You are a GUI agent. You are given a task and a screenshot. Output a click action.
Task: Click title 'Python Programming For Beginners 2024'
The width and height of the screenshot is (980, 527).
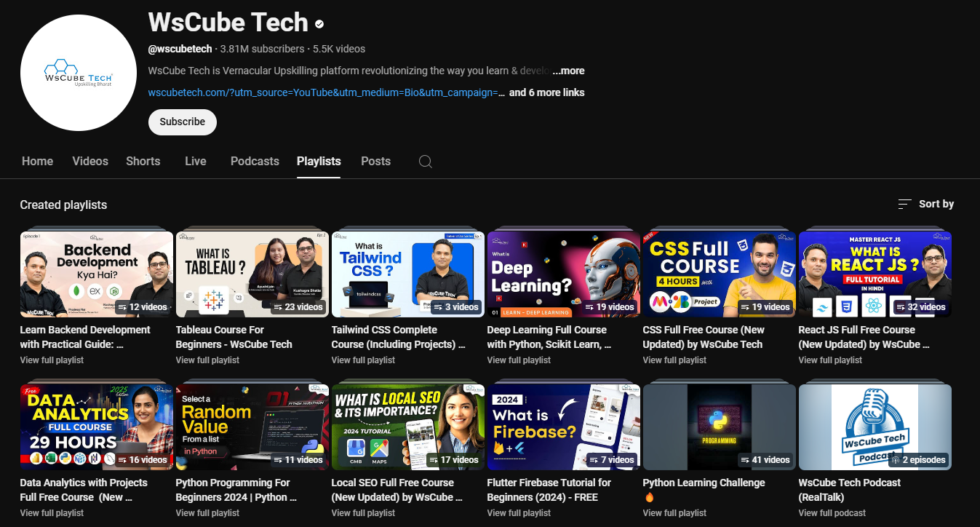pyautogui.click(x=236, y=490)
